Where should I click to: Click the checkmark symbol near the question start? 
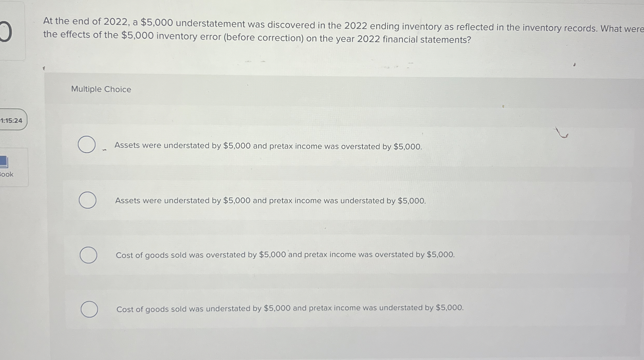coord(44,68)
